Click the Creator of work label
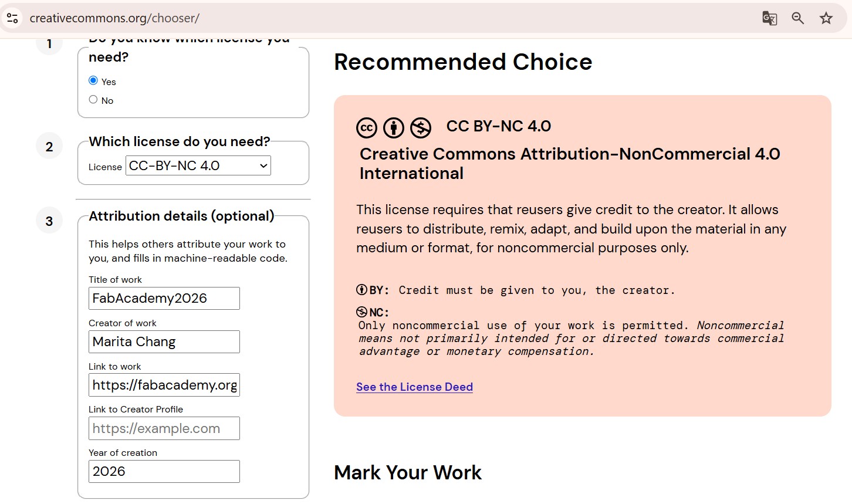Screen dimensions: 852x504 coord(123,323)
